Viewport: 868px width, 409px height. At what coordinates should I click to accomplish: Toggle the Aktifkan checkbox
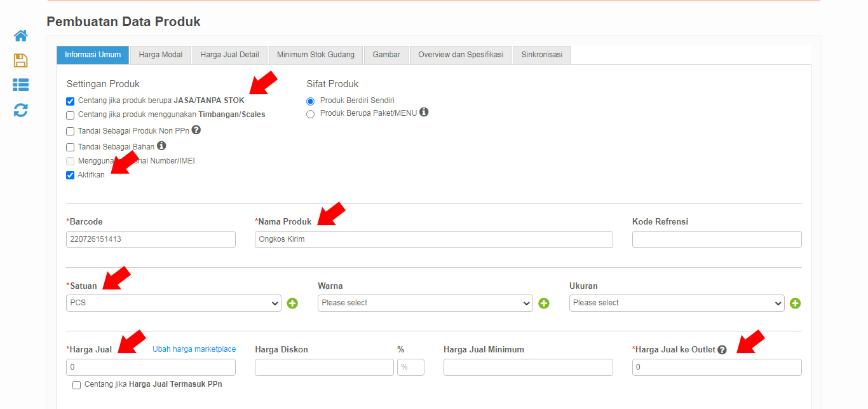coord(71,176)
